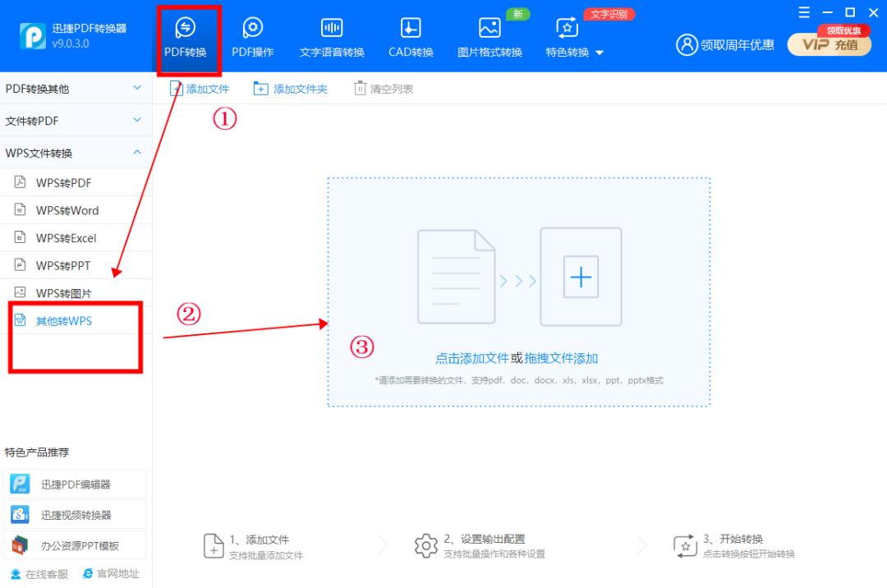Screen dimensions: 887x588
Task: Select WPS转Word in the sidebar
Action: [76, 210]
